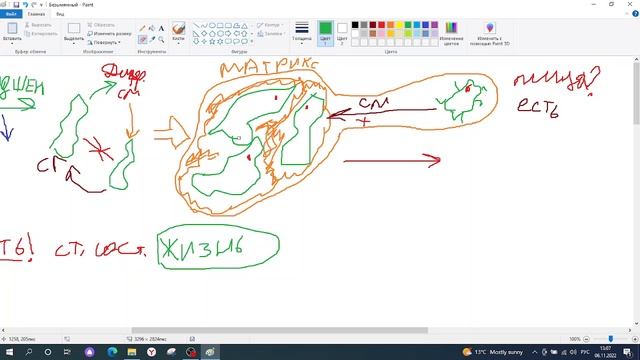
Task: Expand the Brushes (Кисти) dropdown arrow
Action: pos(178,43)
